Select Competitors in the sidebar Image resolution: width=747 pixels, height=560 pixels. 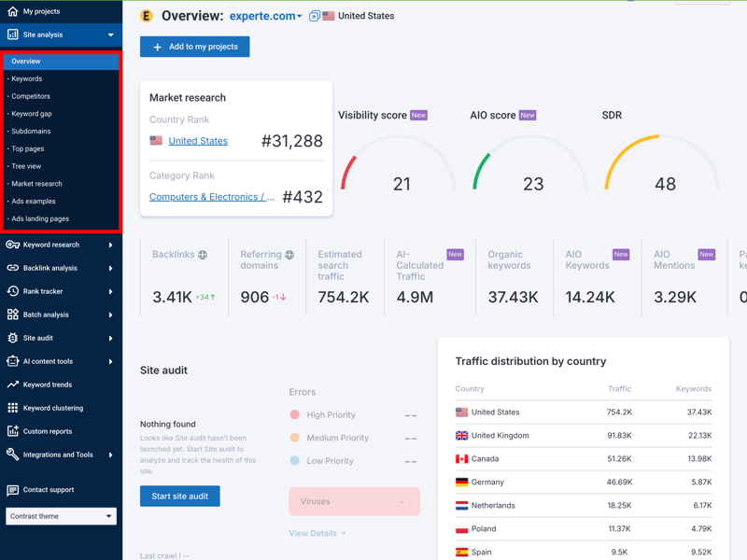[x=31, y=96]
